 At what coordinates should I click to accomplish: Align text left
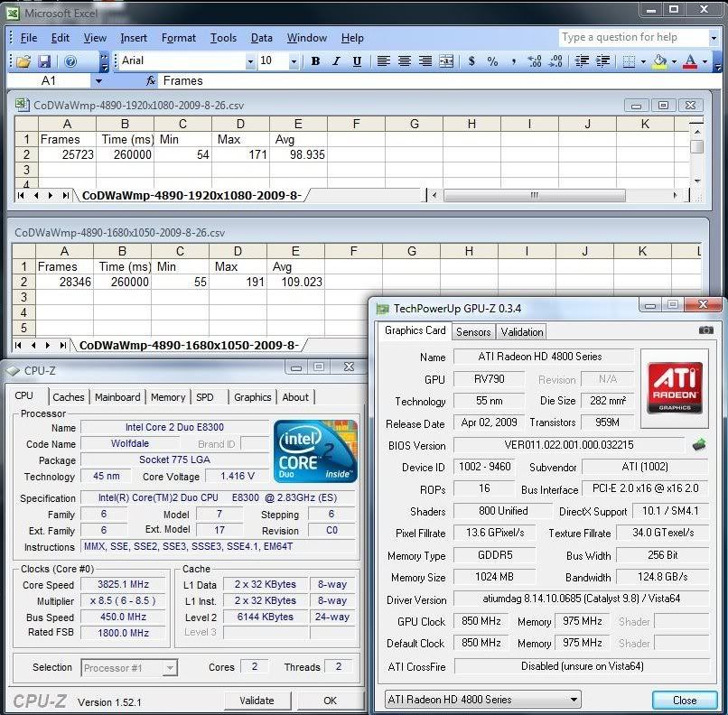(x=384, y=61)
